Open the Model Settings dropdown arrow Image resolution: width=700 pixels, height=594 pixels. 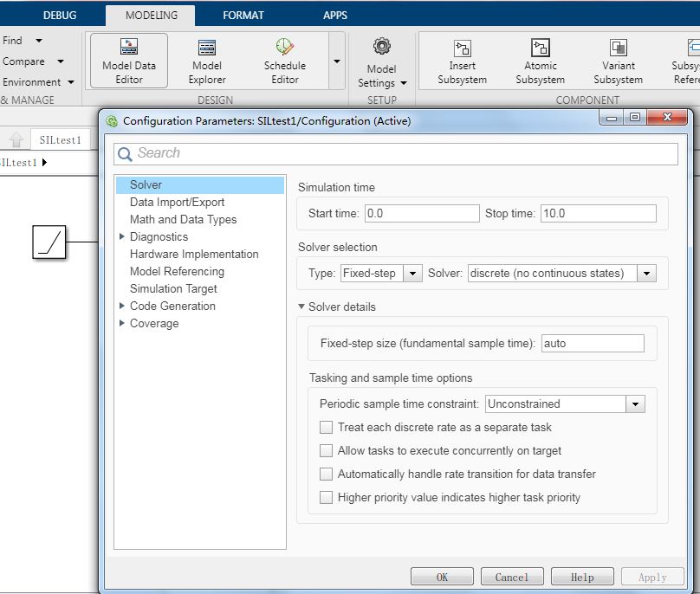[x=404, y=83]
